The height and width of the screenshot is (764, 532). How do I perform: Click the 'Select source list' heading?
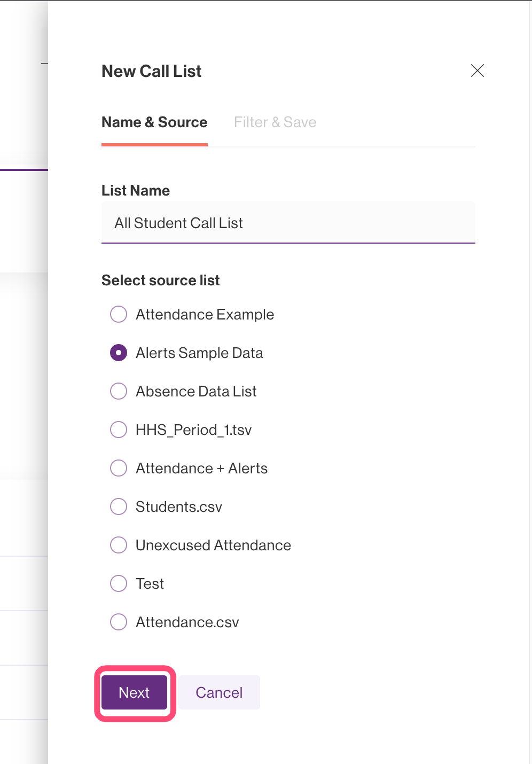[161, 280]
